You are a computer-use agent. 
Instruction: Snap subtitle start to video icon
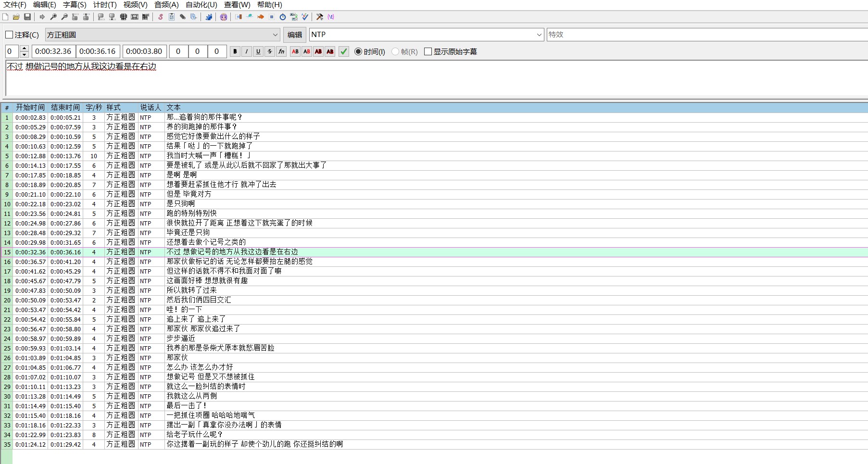tap(101, 17)
